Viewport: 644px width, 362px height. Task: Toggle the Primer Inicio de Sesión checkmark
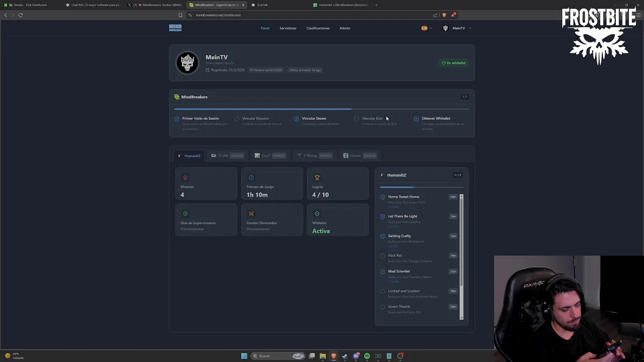click(x=177, y=119)
